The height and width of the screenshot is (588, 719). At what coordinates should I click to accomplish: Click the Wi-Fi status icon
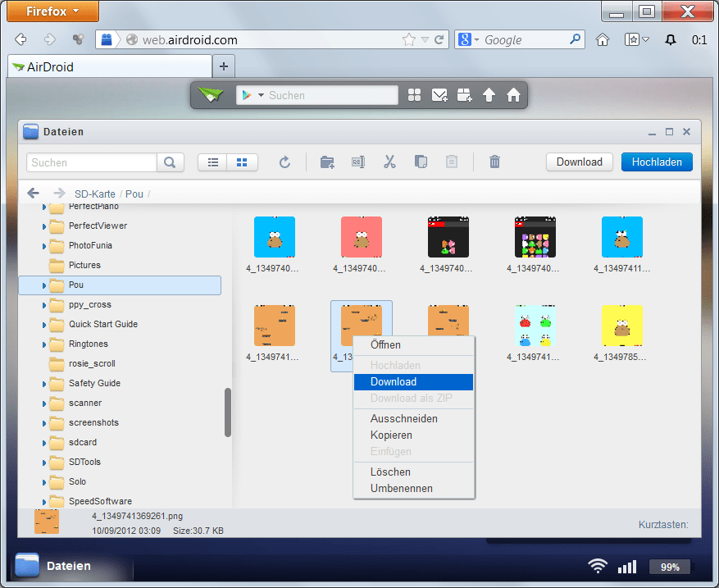tap(598, 567)
